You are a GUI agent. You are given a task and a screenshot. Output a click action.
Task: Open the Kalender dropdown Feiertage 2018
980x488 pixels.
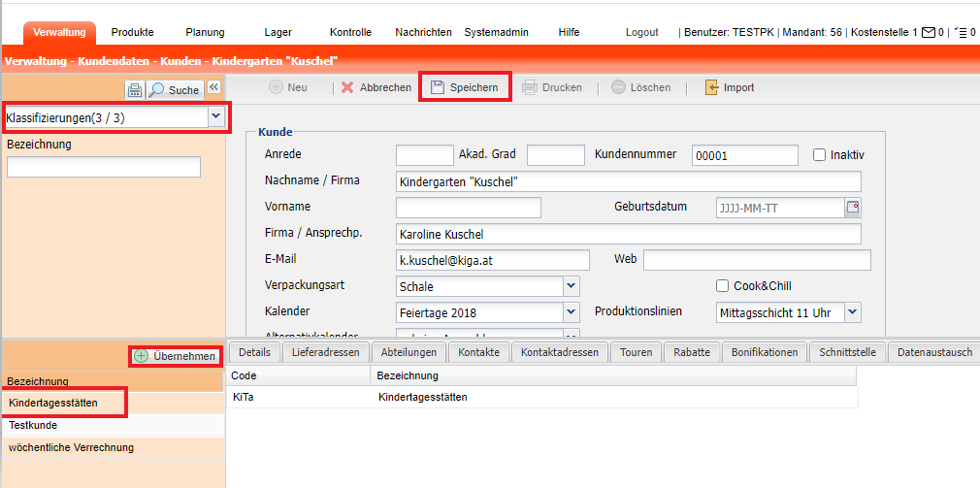[572, 312]
